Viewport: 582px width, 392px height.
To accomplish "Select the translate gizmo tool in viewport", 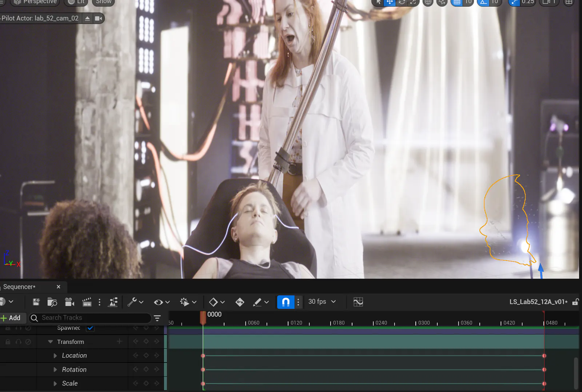I will point(390,2).
